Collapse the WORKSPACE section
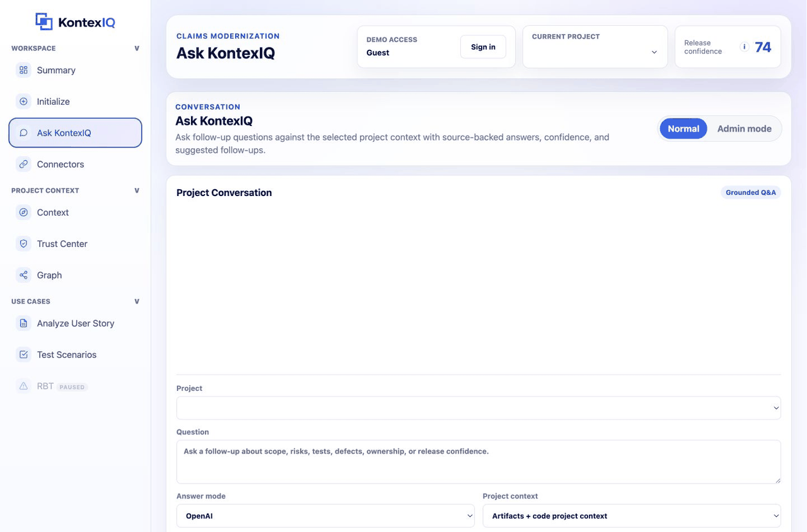The image size is (807, 532). point(137,49)
